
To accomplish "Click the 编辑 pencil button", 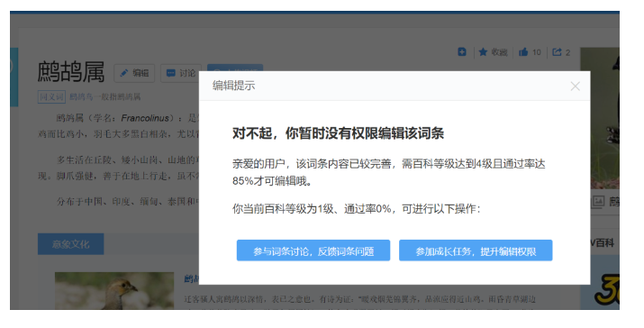I will (134, 73).
